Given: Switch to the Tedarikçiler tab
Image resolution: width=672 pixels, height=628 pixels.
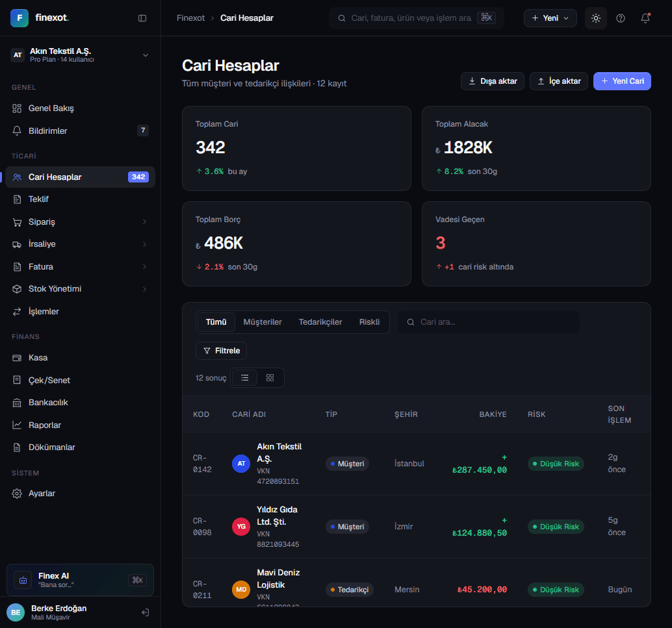Looking at the screenshot, I should click(x=320, y=322).
